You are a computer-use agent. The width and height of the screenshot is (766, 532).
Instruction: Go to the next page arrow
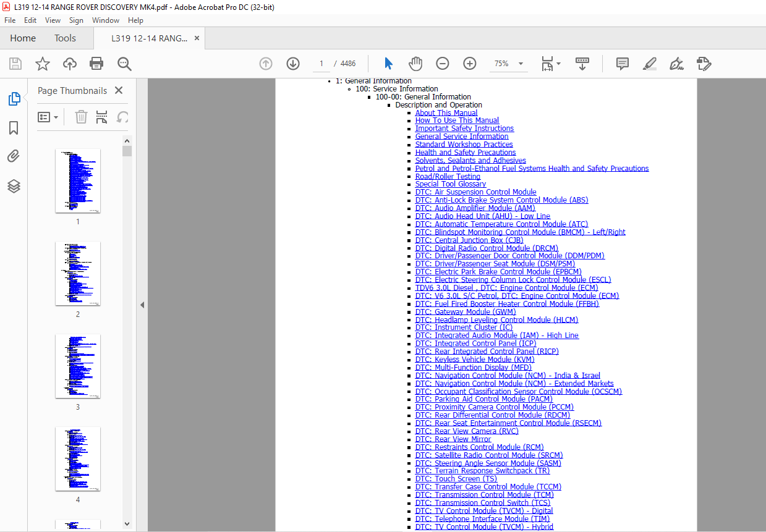click(293, 64)
